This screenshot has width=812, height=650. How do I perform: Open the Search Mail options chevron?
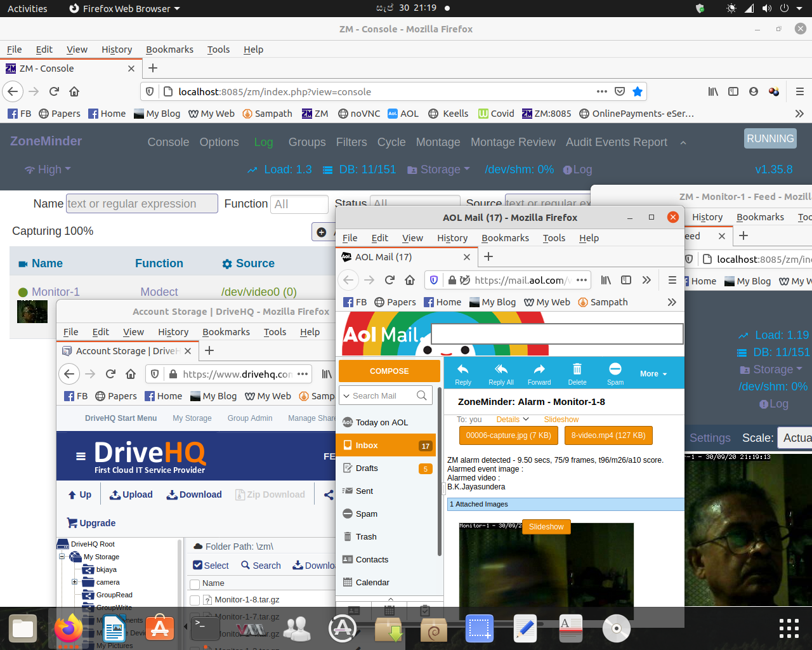(346, 396)
